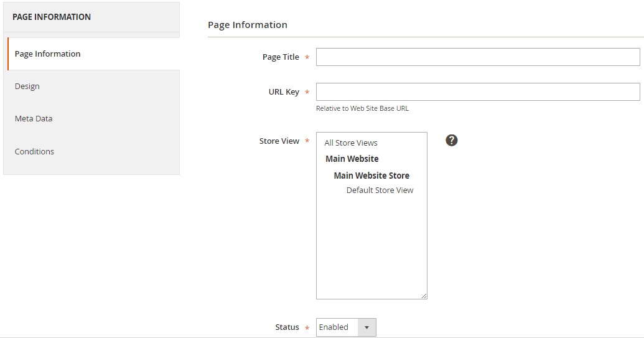Focus the Page Title input field
Image resolution: width=644 pixels, height=338 pixels.
478,57
